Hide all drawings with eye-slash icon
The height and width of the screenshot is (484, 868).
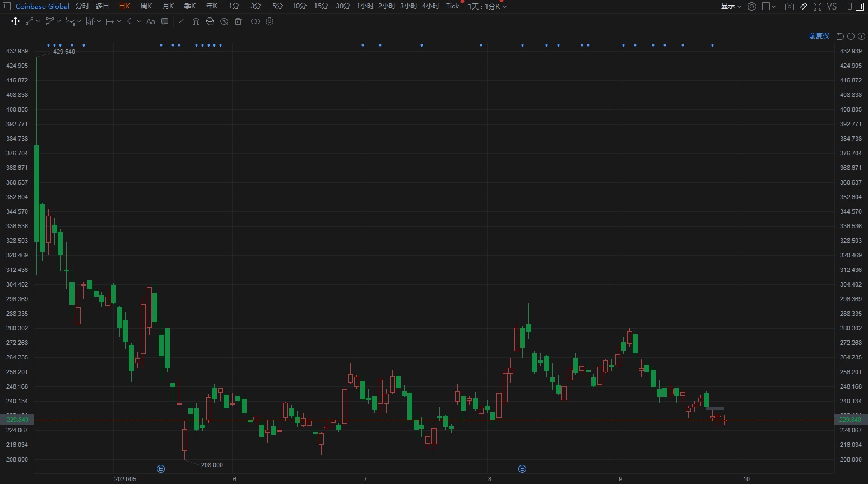tap(224, 21)
